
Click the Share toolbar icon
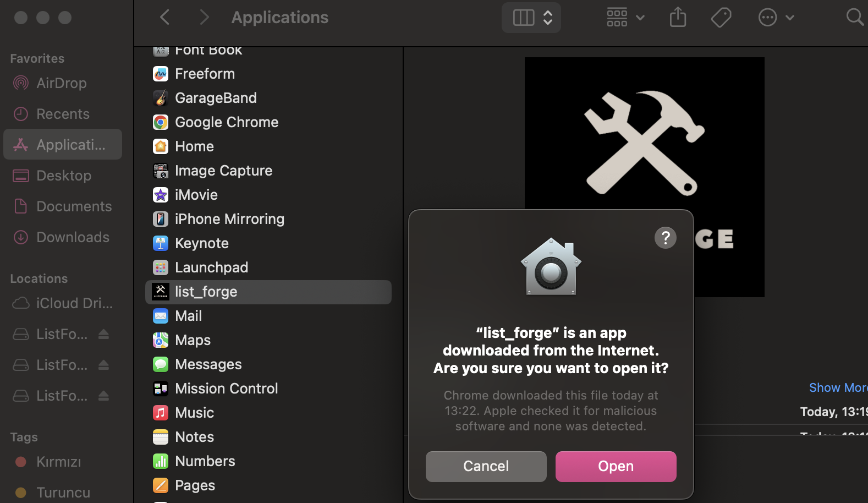pos(678,17)
